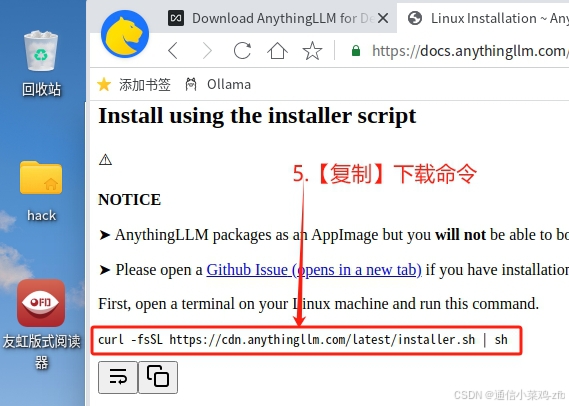This screenshot has height=406, width=569.
Task: Reload the current page
Action: [242, 50]
